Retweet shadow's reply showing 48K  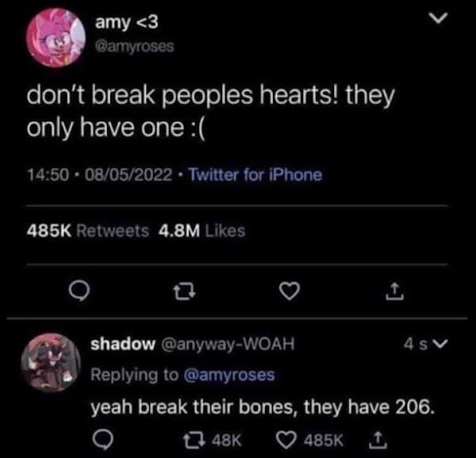point(212,440)
